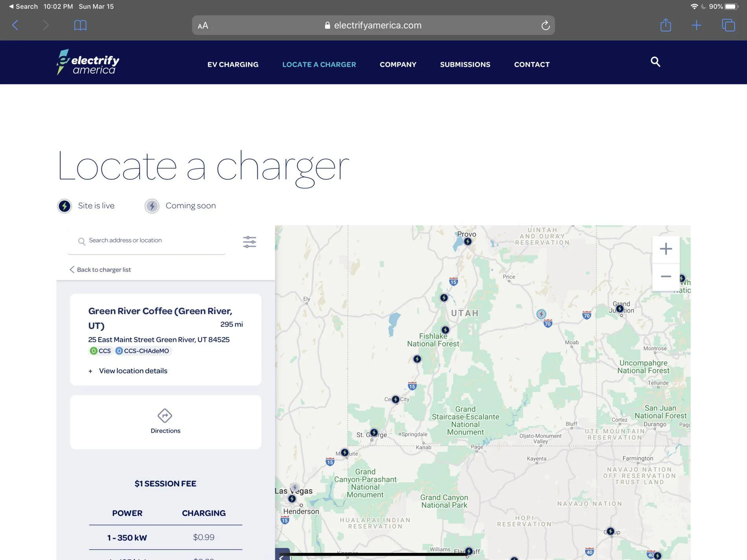This screenshot has width=747, height=560.
Task: Click the Green River Coffee station title
Action: point(160,318)
